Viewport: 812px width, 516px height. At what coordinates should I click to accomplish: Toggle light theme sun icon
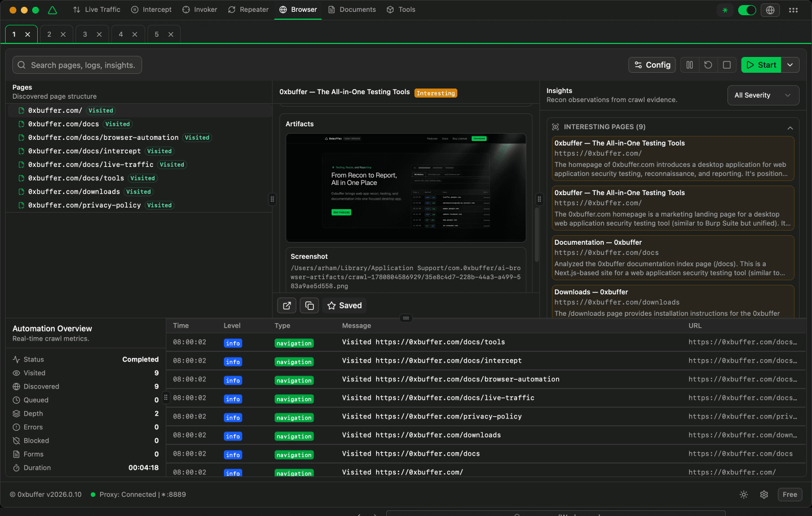744,495
